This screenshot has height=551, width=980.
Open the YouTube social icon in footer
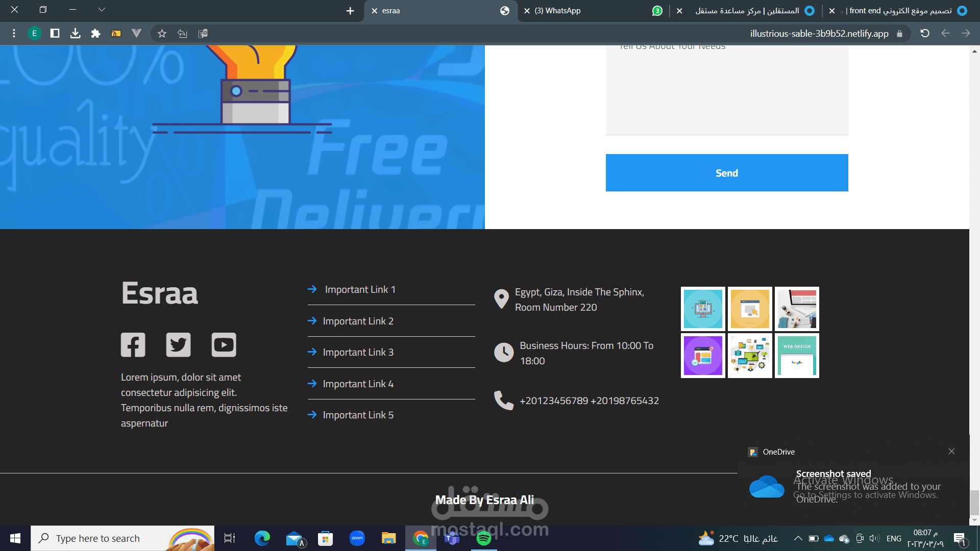point(224,345)
